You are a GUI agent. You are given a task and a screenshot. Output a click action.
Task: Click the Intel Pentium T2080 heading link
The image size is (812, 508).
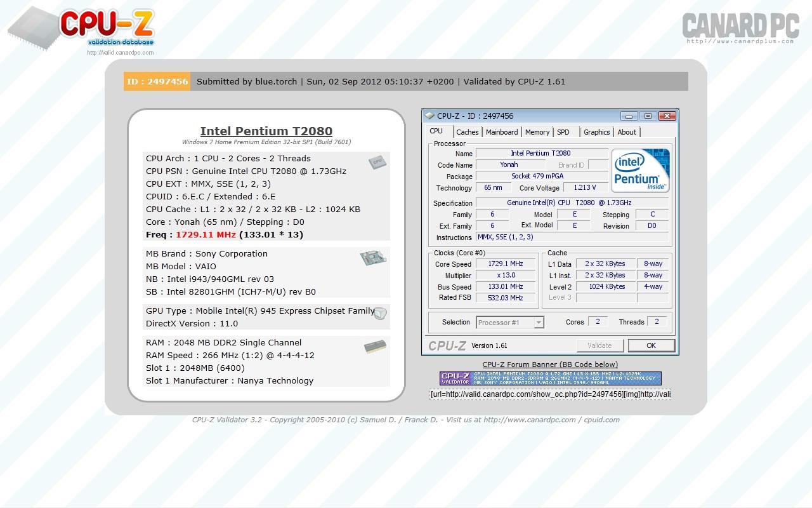tap(266, 131)
